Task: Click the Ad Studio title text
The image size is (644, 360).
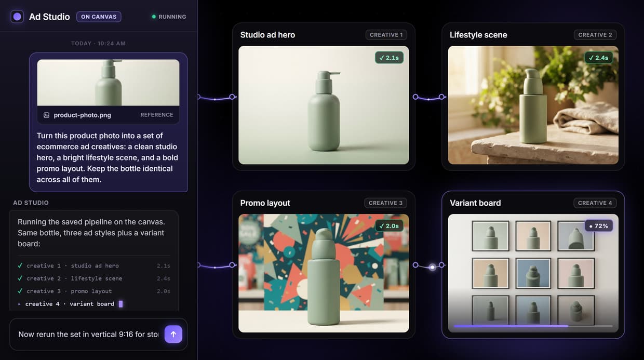Action: click(49, 17)
